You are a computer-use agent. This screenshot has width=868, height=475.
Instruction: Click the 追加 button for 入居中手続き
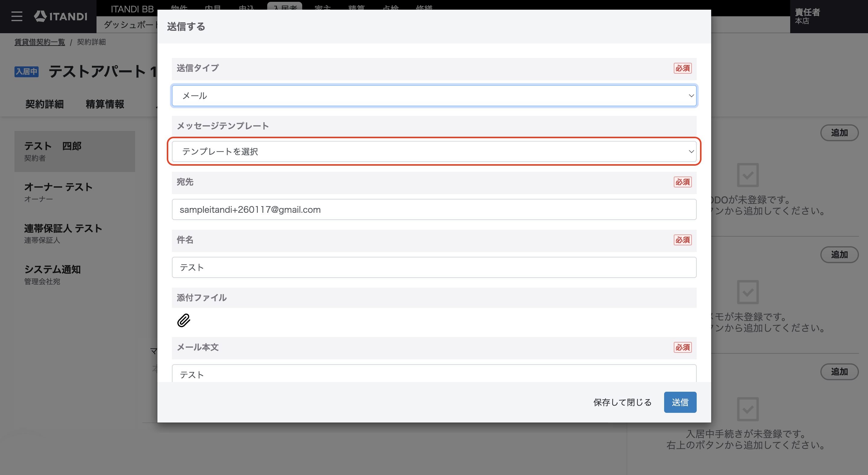click(x=839, y=372)
